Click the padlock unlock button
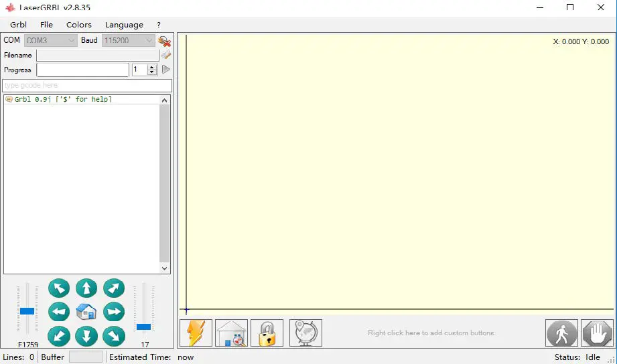The width and height of the screenshot is (617, 364). pos(267,333)
